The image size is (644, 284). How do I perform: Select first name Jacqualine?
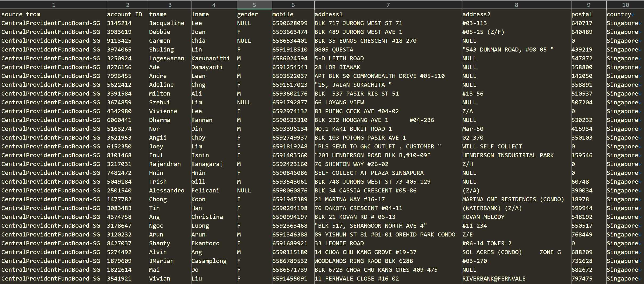167,23
